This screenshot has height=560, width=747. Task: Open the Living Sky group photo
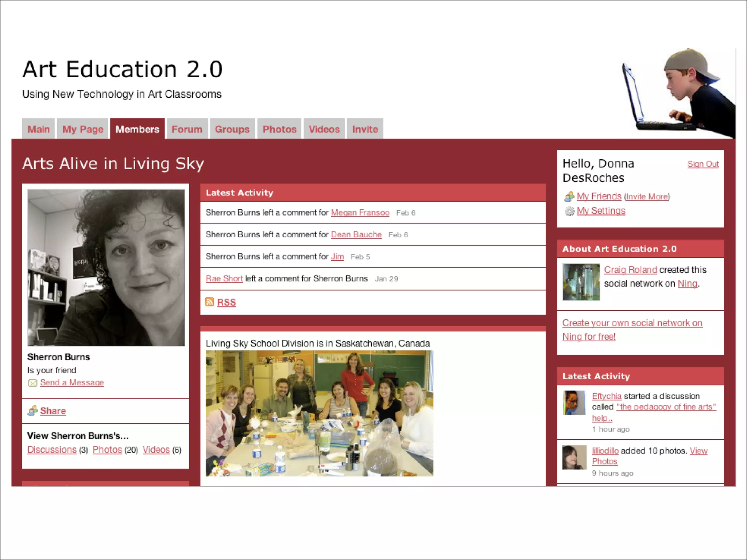pyautogui.click(x=319, y=413)
